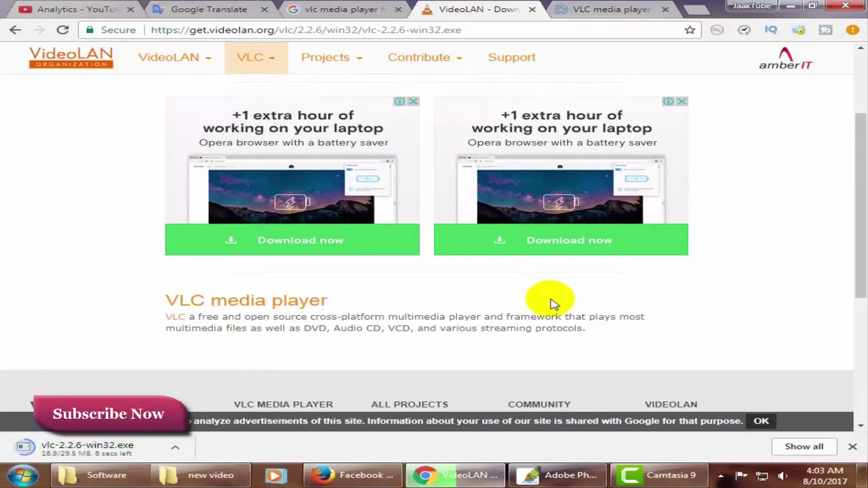
Task: Click right ad Download now button
Action: (561, 240)
